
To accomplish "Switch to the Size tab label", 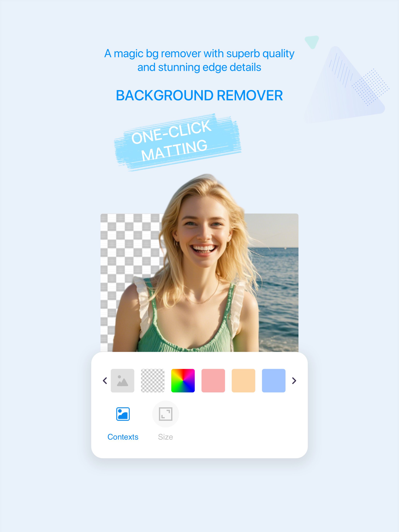I will [x=165, y=437].
